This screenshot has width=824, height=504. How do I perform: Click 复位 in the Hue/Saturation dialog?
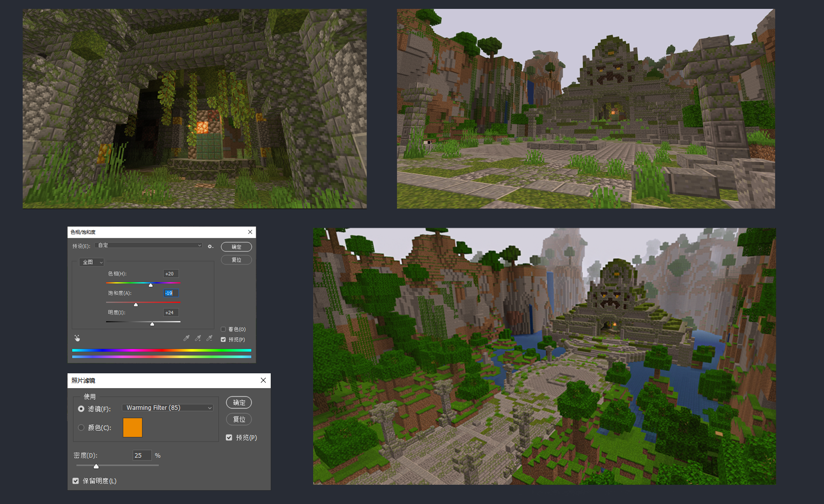click(236, 259)
